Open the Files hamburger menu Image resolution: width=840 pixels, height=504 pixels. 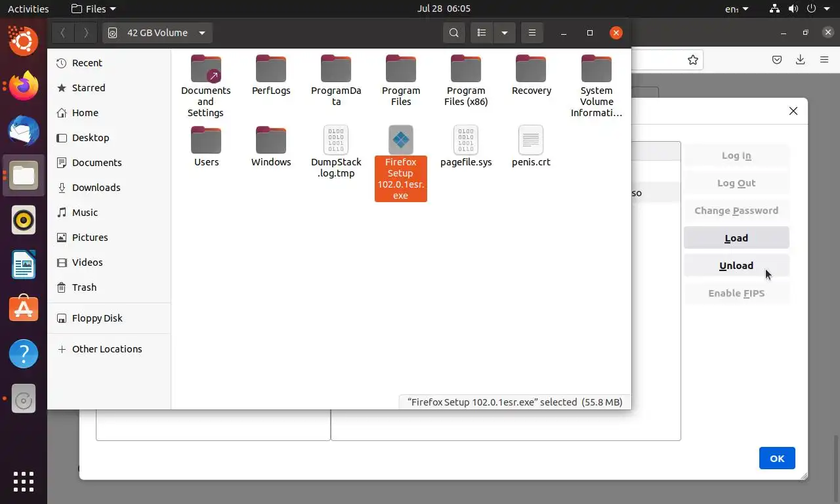pos(532,33)
